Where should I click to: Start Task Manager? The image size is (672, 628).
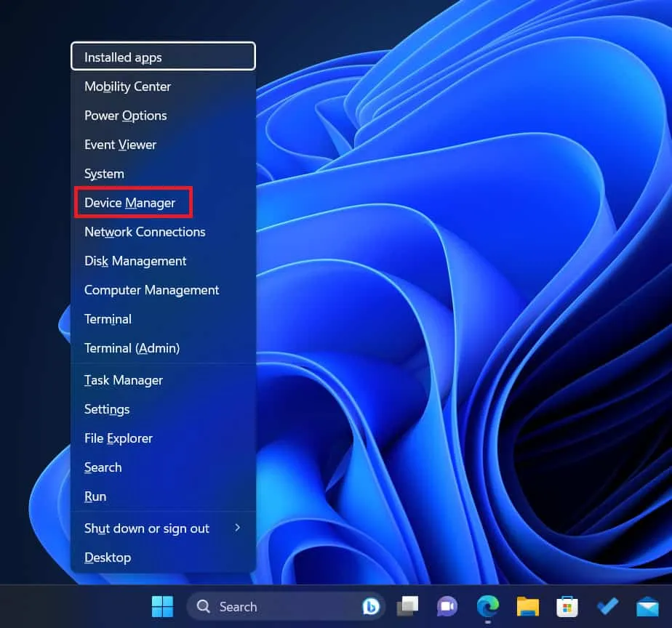click(x=164, y=380)
